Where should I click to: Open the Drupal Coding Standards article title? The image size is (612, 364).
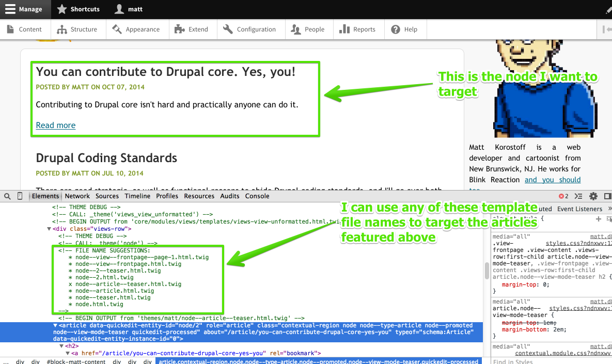[x=106, y=158]
